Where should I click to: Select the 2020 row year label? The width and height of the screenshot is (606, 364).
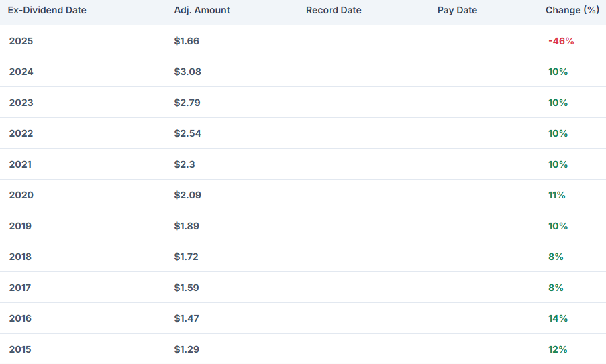[x=21, y=195]
